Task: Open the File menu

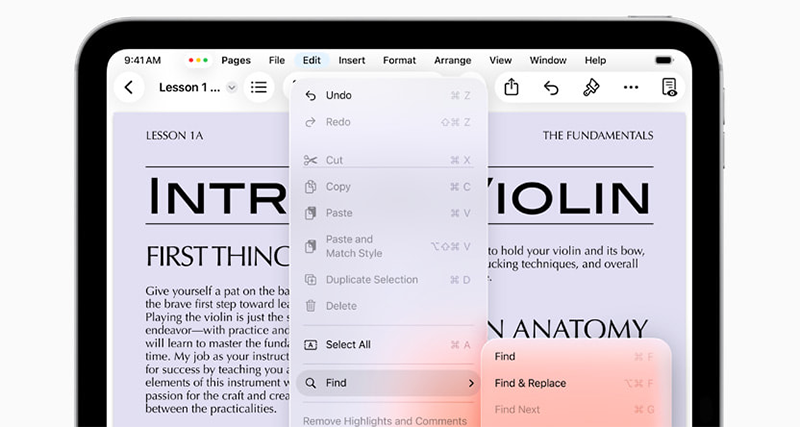Action: 277,60
